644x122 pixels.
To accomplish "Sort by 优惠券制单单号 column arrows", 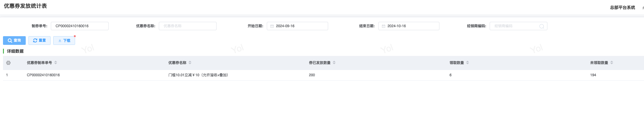I will point(56,63).
